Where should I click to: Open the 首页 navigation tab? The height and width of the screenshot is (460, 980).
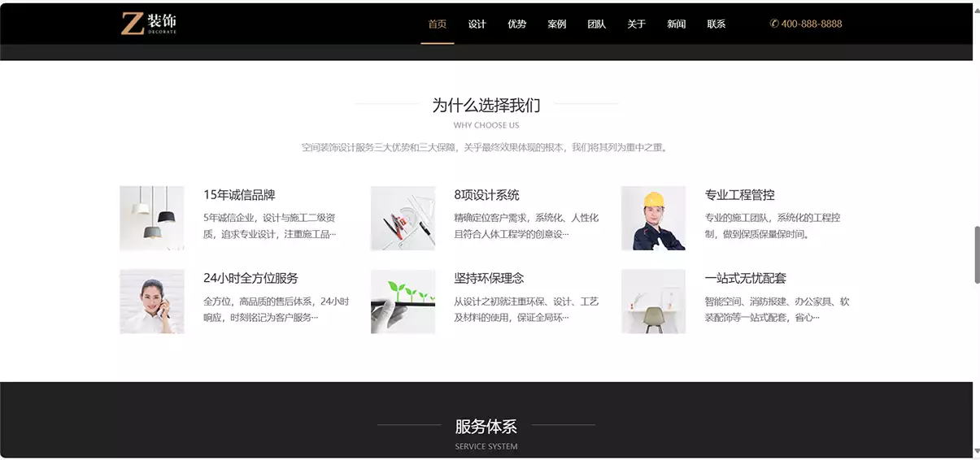point(438,24)
